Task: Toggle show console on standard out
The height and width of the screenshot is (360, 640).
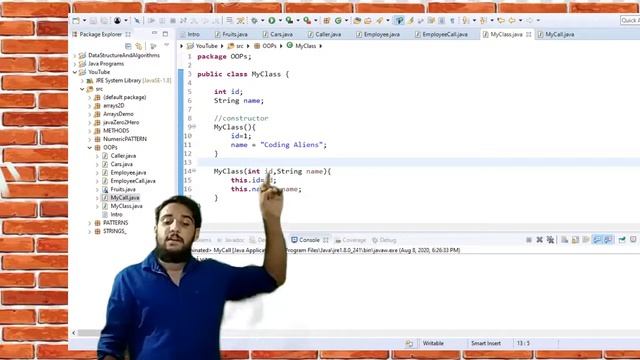Action: coord(597,240)
